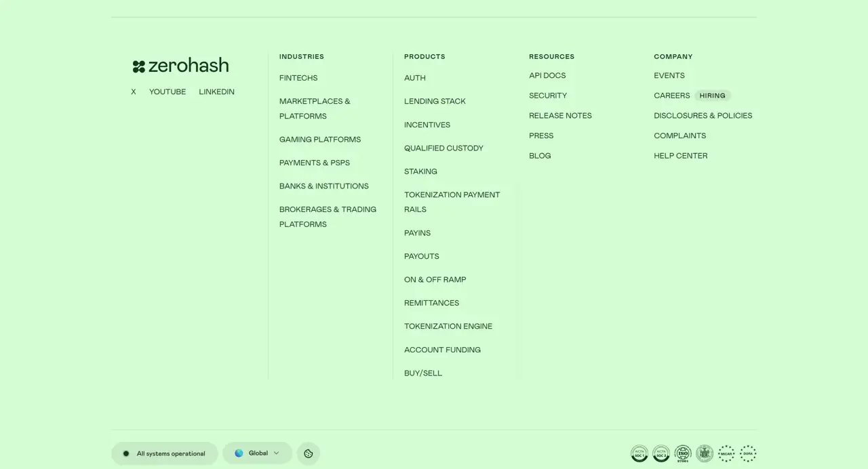868x469 pixels.
Task: Go to the Complaints page
Action: [680, 136]
